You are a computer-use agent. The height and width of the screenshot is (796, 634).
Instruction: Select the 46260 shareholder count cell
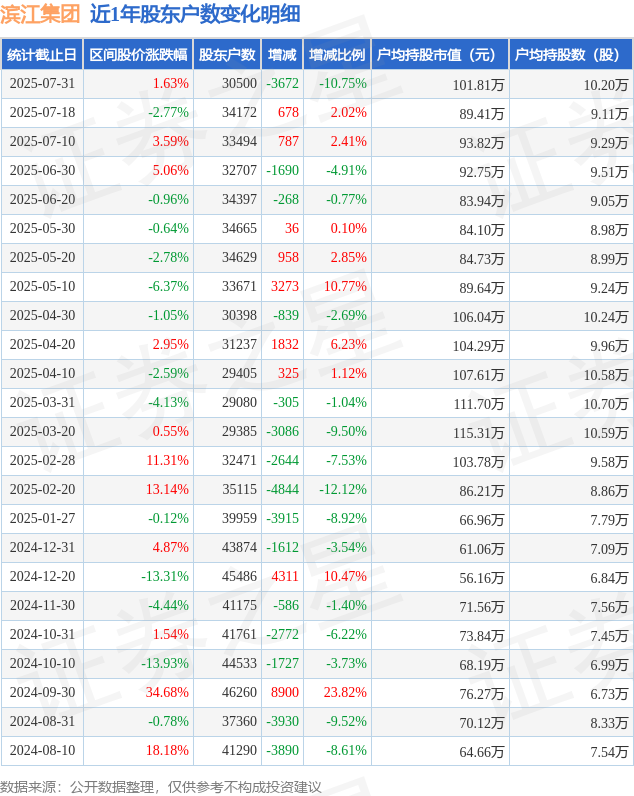click(x=239, y=692)
